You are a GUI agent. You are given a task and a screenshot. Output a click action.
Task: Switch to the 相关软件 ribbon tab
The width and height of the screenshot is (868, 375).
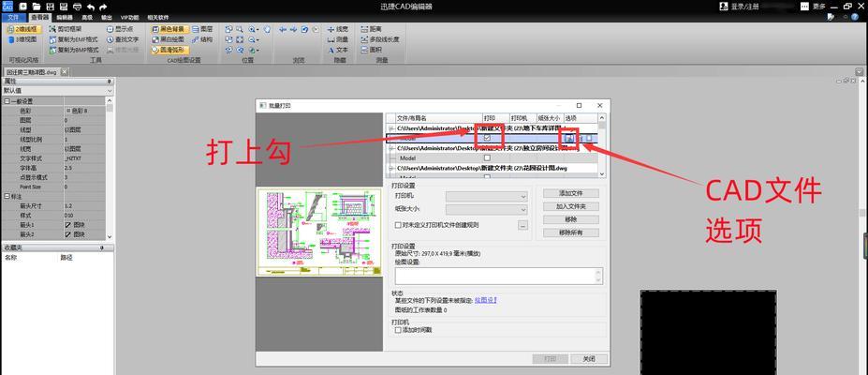(157, 17)
